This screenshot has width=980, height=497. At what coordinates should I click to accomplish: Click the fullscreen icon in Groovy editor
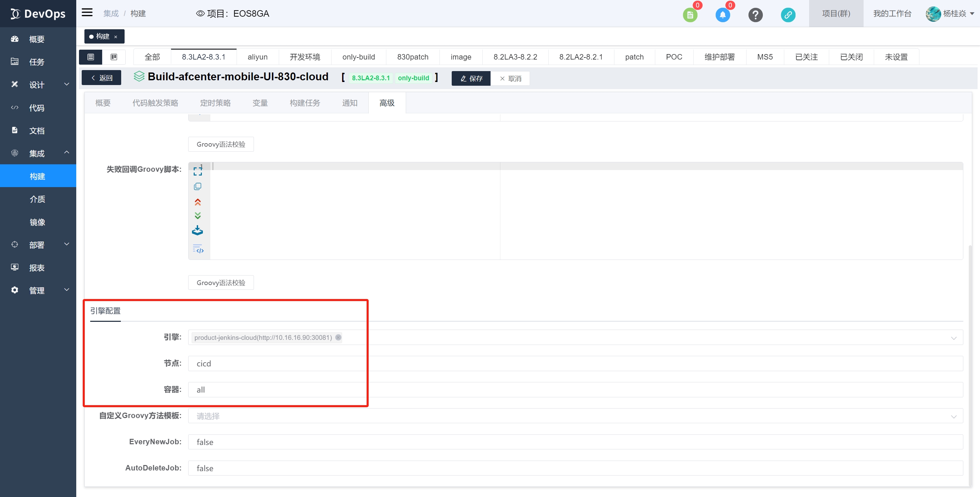[197, 171]
